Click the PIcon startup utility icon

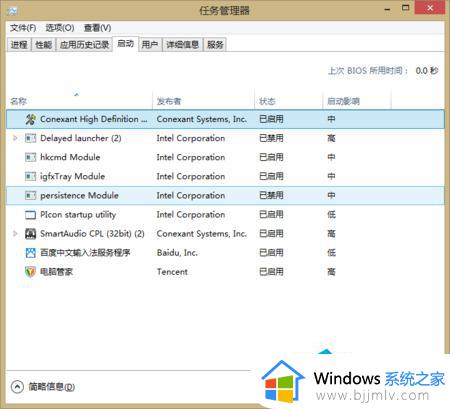click(x=30, y=215)
